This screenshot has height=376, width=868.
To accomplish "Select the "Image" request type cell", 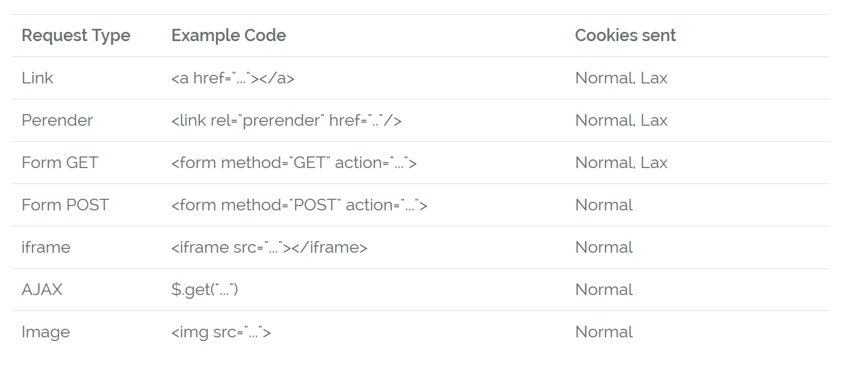I will tap(46, 332).
